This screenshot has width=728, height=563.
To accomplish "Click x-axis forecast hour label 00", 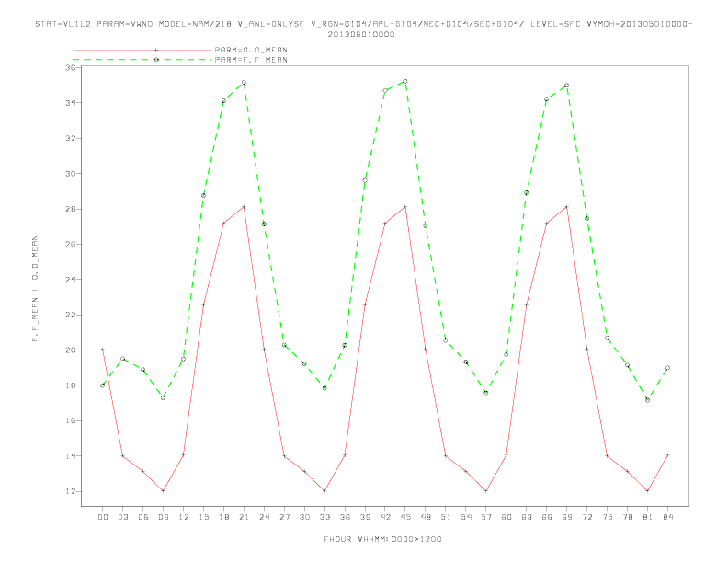I will coord(103,517).
